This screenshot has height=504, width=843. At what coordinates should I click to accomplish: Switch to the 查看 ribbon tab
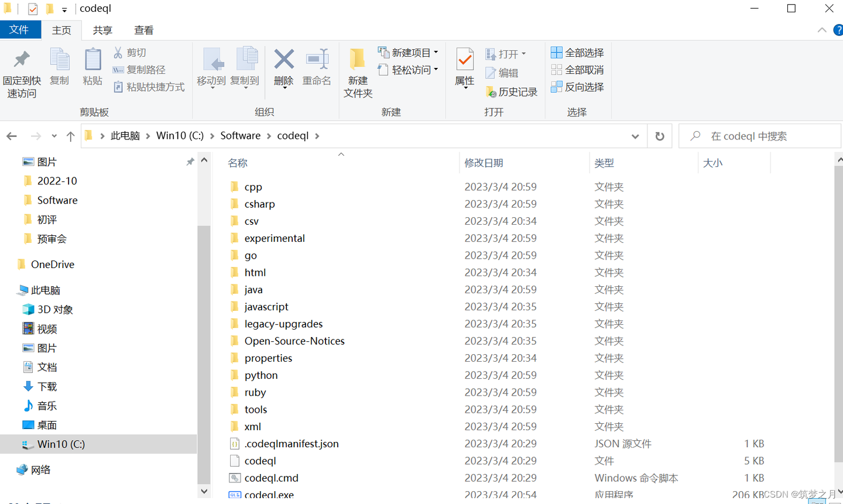[143, 30]
